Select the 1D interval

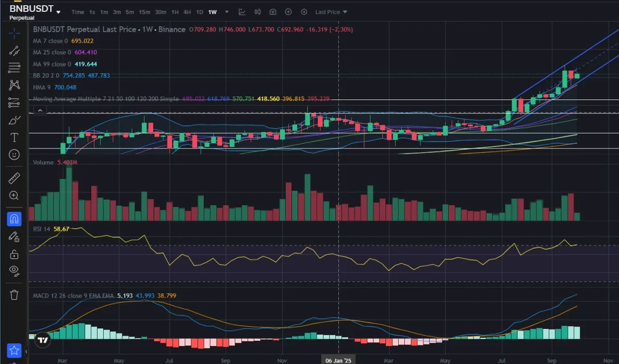[200, 12]
